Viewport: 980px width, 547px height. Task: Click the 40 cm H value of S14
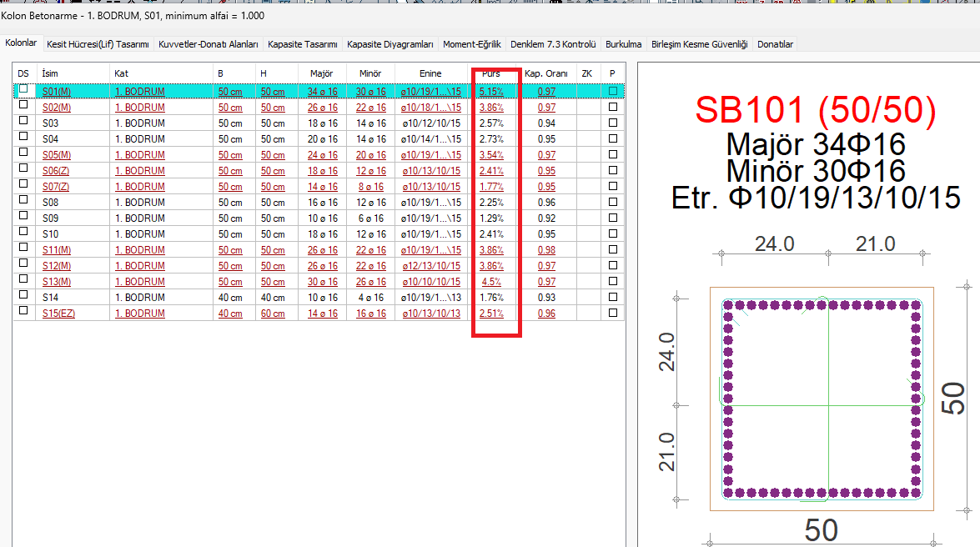pos(273,298)
